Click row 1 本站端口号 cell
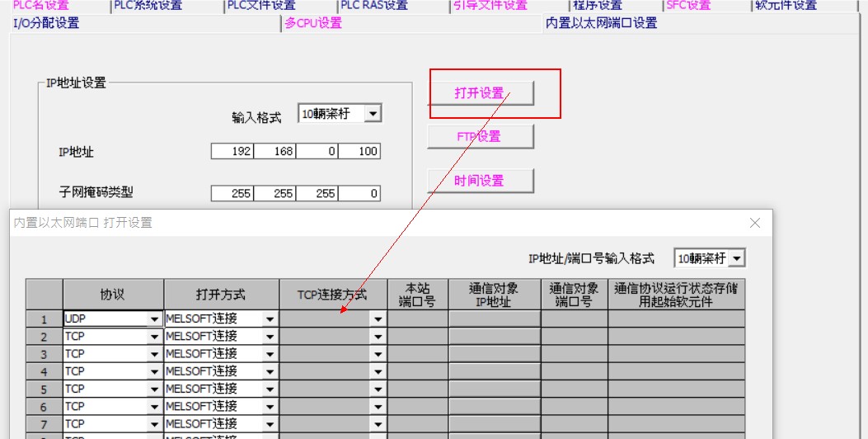This screenshot has width=868, height=439. (x=417, y=319)
